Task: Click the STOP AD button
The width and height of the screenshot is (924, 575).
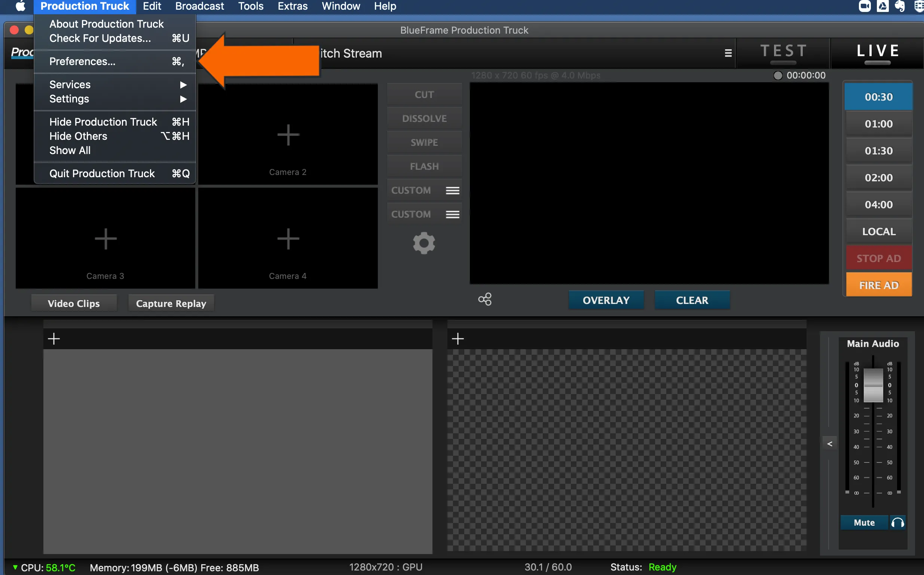Action: pyautogui.click(x=879, y=258)
